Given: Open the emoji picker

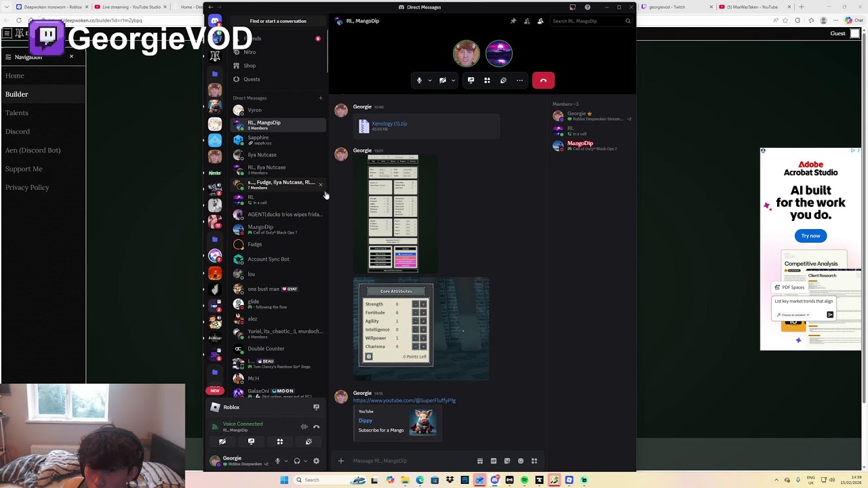Looking at the screenshot, I should click(x=521, y=461).
